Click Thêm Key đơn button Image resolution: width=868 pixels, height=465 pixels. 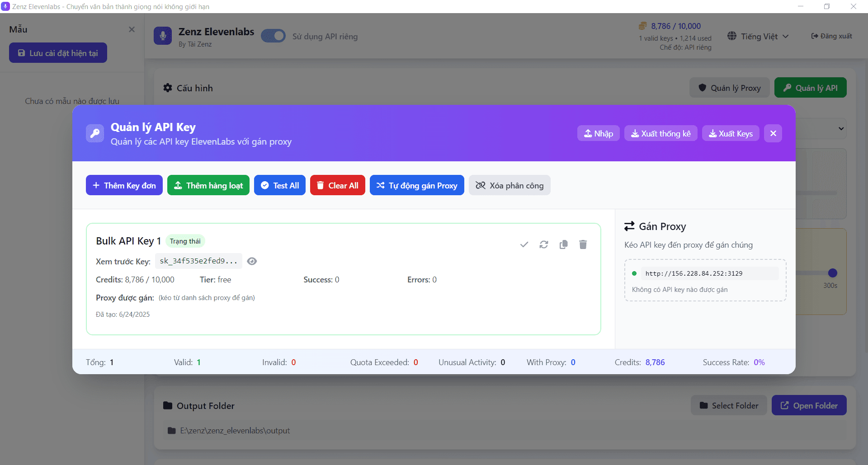tap(124, 185)
